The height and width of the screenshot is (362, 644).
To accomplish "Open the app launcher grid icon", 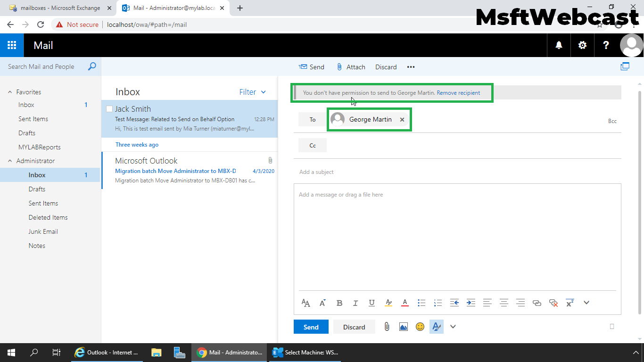I will [12, 45].
